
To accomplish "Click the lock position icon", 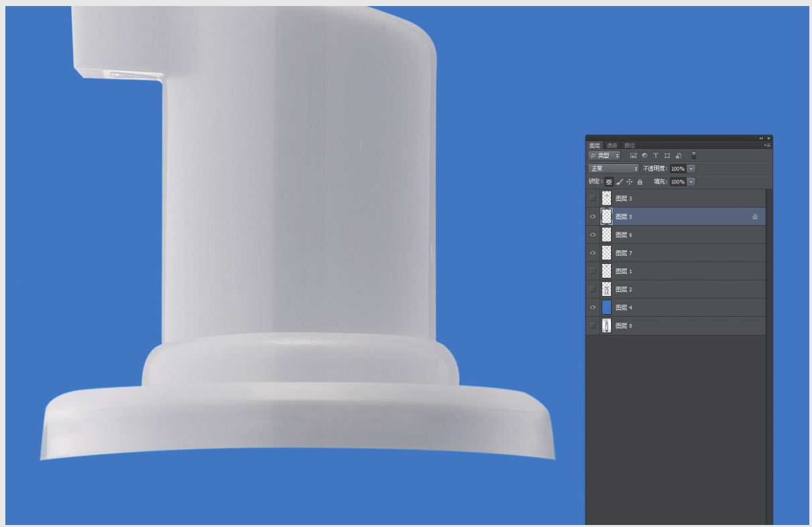I will tap(629, 181).
